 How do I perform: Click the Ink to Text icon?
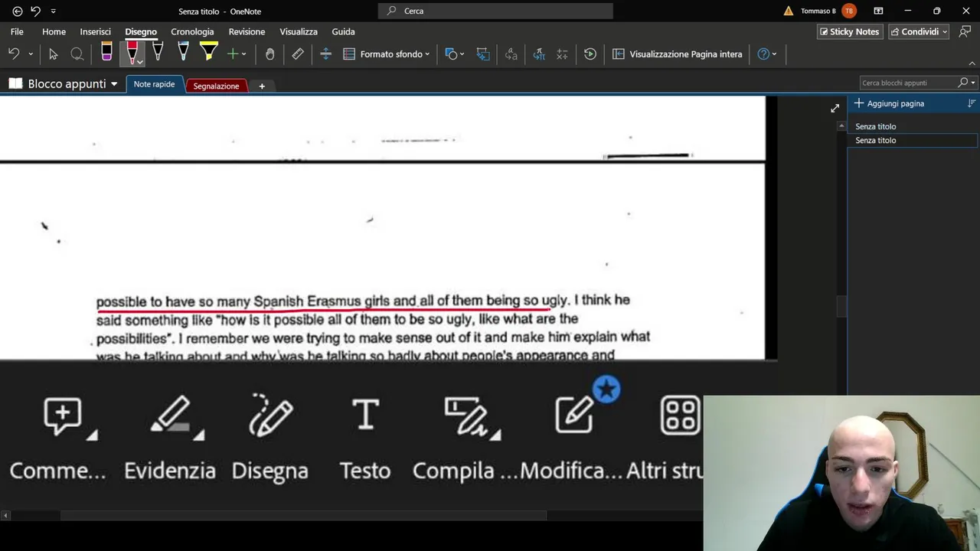511,54
